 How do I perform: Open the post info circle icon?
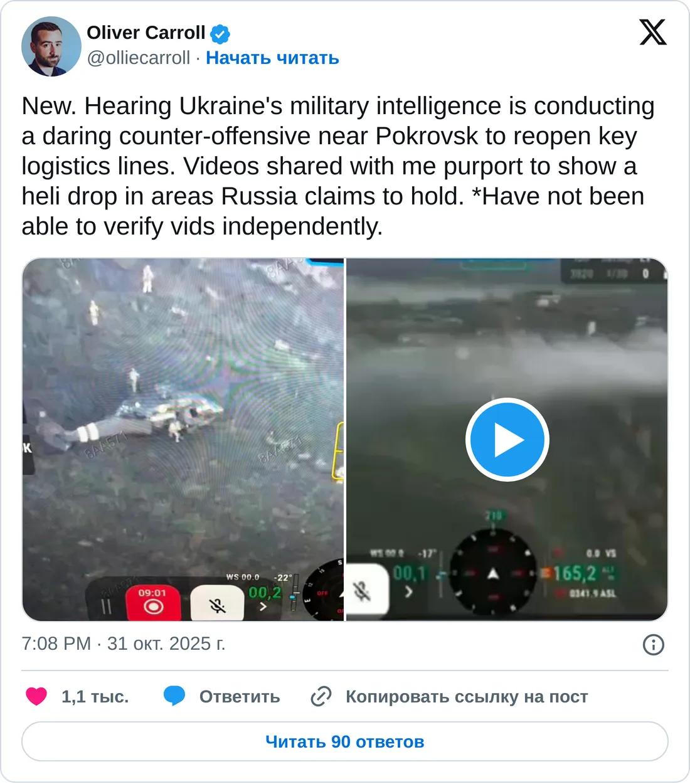pyautogui.click(x=654, y=644)
